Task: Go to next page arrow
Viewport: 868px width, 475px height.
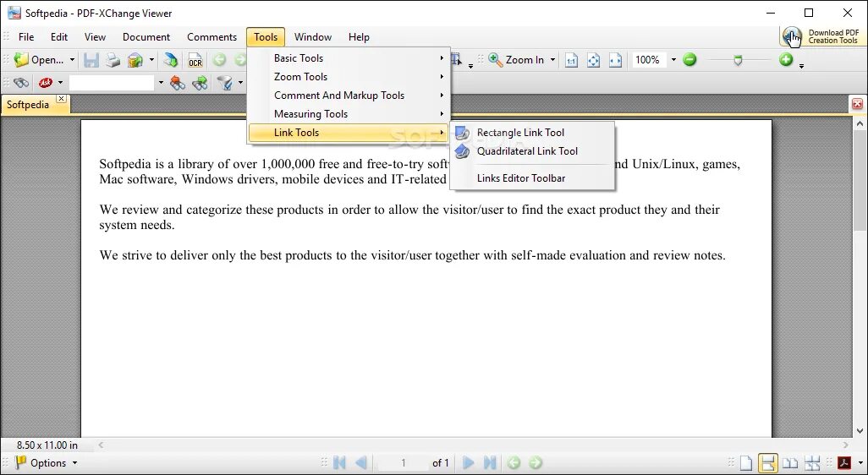Action: click(468, 463)
